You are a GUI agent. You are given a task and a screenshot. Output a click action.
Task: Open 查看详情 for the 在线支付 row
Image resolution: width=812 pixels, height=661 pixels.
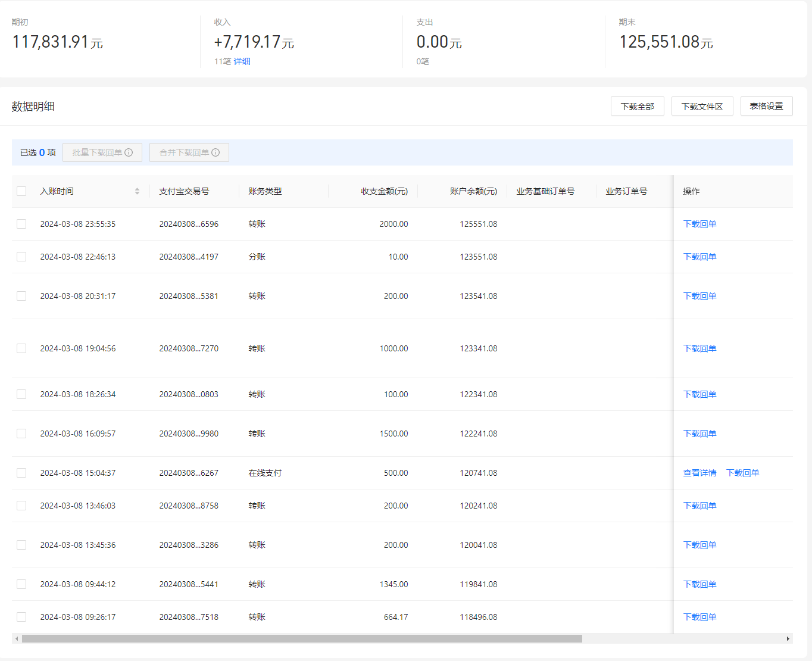coord(699,473)
